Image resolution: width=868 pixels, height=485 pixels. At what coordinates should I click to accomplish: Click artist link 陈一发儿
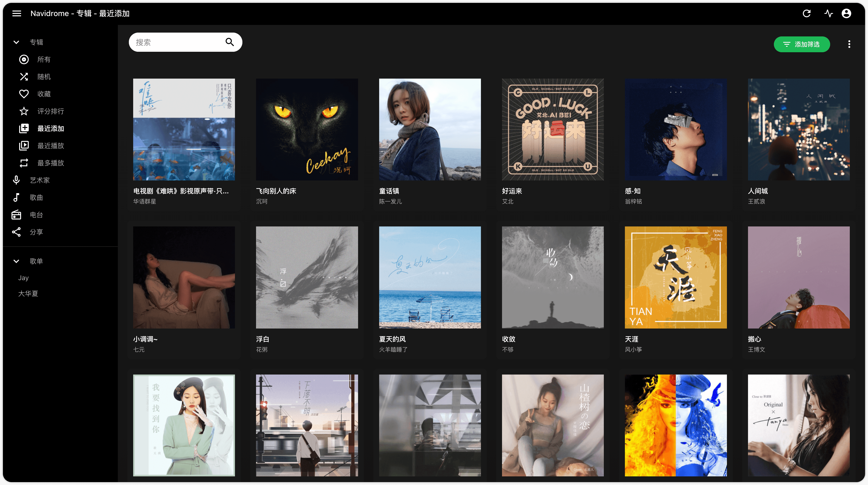point(390,202)
